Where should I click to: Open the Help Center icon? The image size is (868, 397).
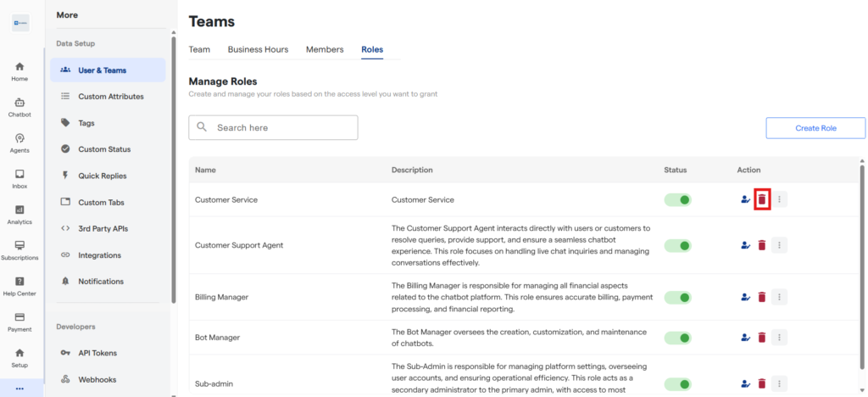19,286
